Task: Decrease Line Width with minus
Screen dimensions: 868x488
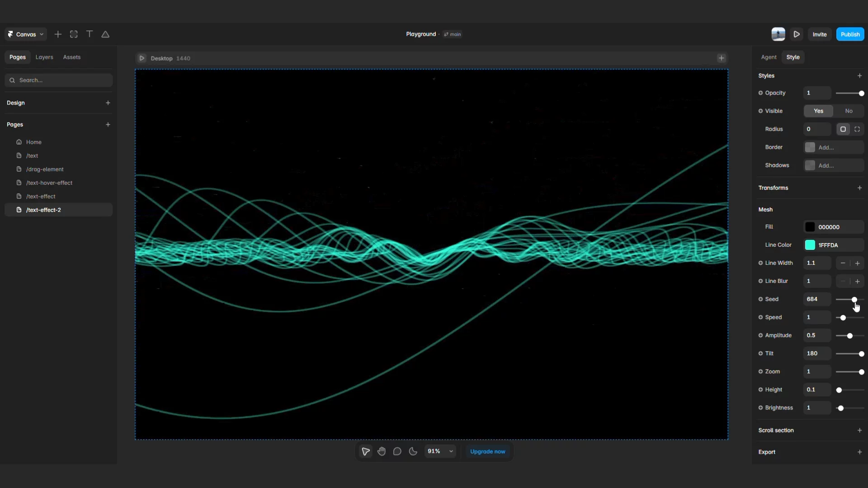Action: [843, 263]
